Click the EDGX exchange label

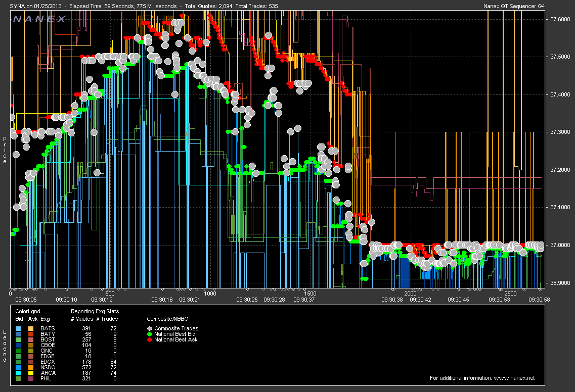point(48,362)
